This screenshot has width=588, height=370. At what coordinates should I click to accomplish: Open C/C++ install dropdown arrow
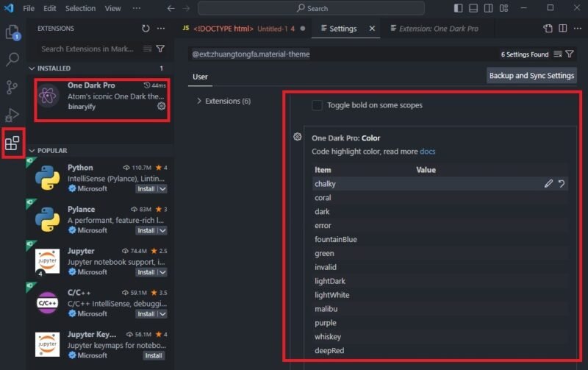click(x=162, y=313)
